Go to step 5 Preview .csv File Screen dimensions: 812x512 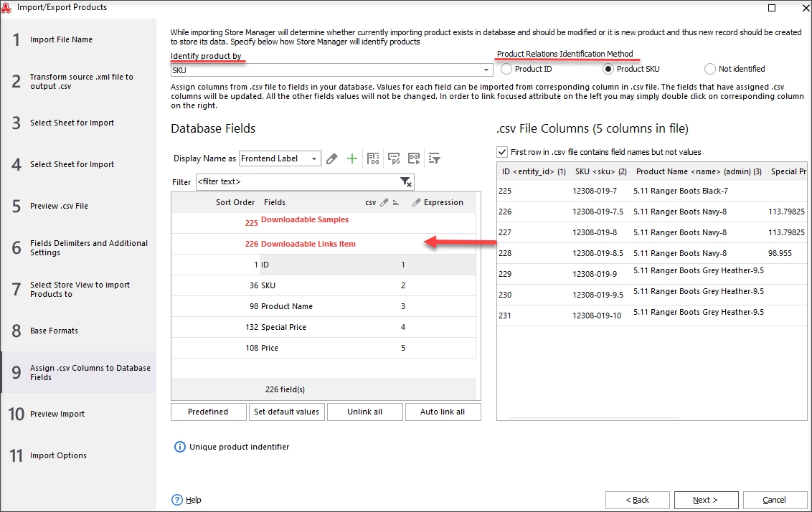pyautogui.click(x=78, y=206)
